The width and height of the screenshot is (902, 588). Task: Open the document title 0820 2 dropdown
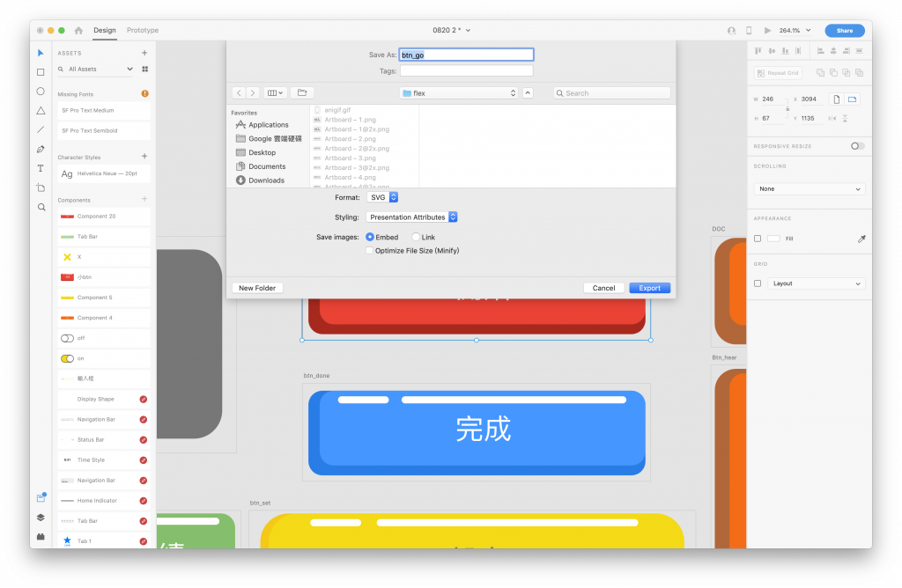click(x=452, y=31)
